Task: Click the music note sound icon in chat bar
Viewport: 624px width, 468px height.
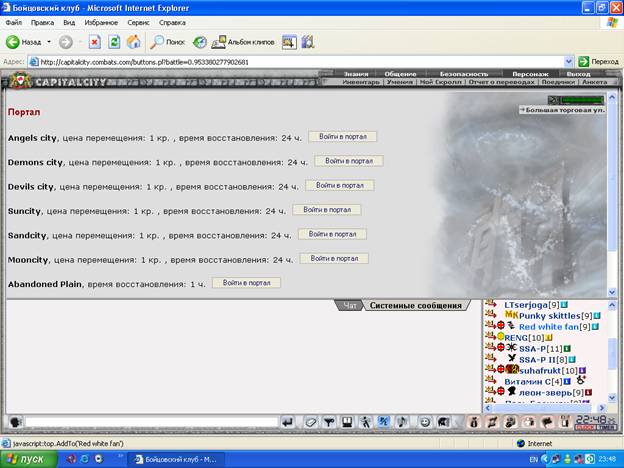Action: (402, 422)
